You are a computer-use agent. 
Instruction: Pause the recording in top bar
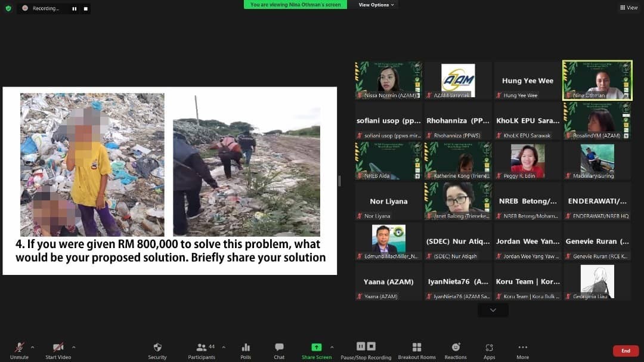[75, 9]
